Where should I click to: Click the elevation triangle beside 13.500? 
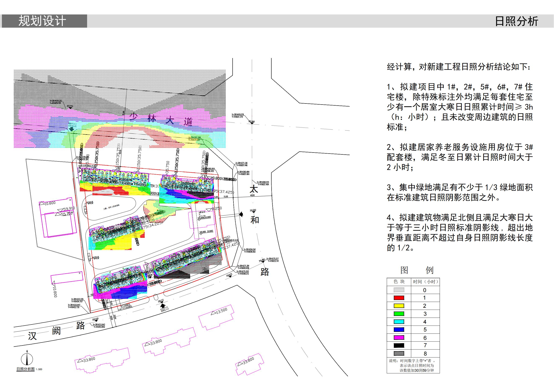pyautogui.click(x=213, y=313)
